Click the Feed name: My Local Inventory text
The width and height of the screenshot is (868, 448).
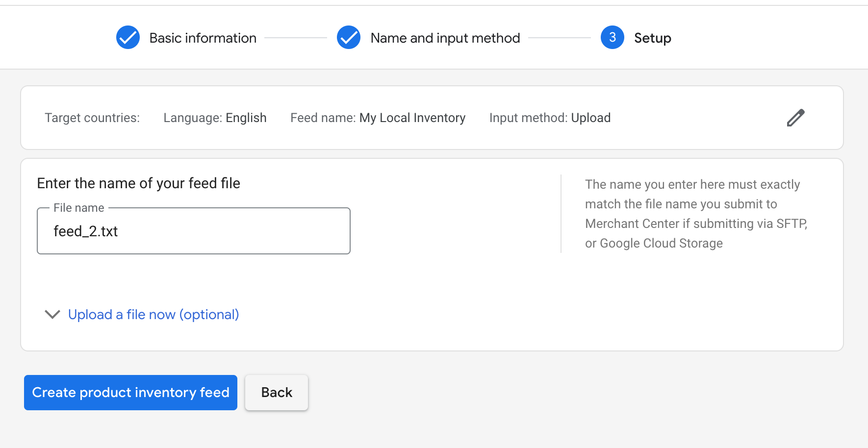pos(378,118)
